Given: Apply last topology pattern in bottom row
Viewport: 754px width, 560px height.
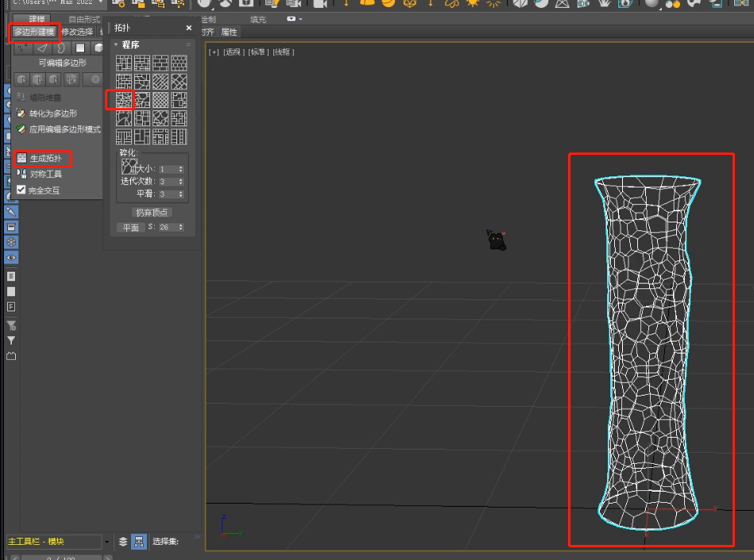Looking at the screenshot, I should point(179,137).
